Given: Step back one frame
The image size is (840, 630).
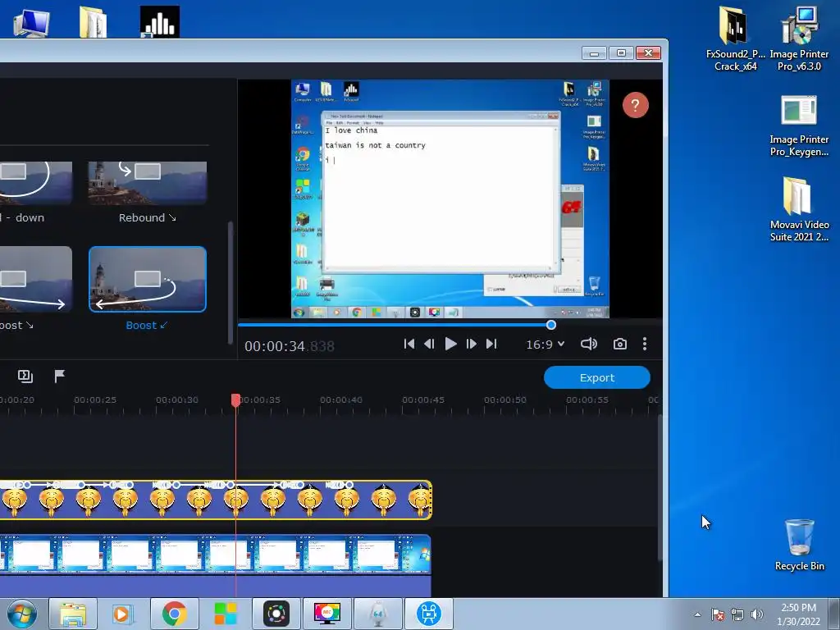Looking at the screenshot, I should click(429, 344).
